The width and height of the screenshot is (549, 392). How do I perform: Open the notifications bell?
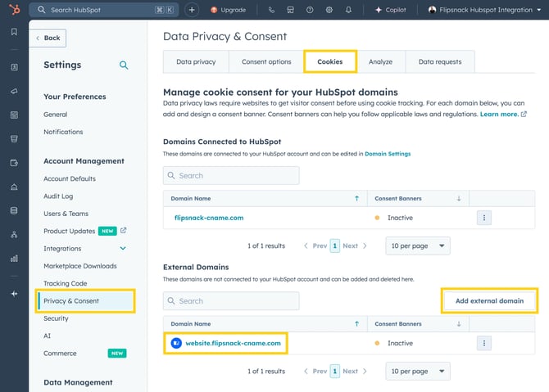(348, 10)
